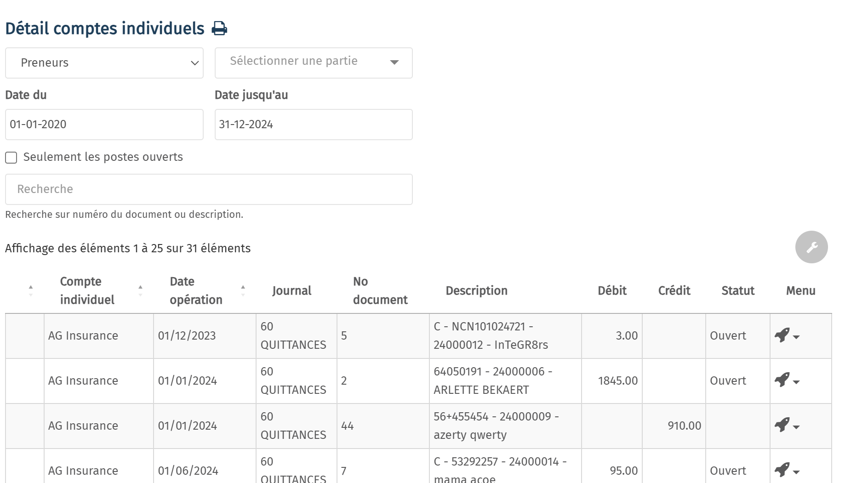Open the wrench settings button
The image size is (868, 483).
811,247
